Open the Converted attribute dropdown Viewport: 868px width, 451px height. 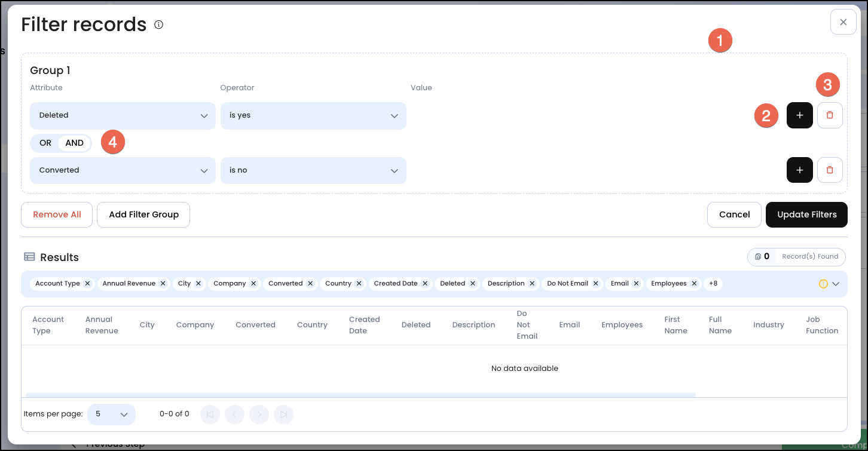tap(123, 170)
